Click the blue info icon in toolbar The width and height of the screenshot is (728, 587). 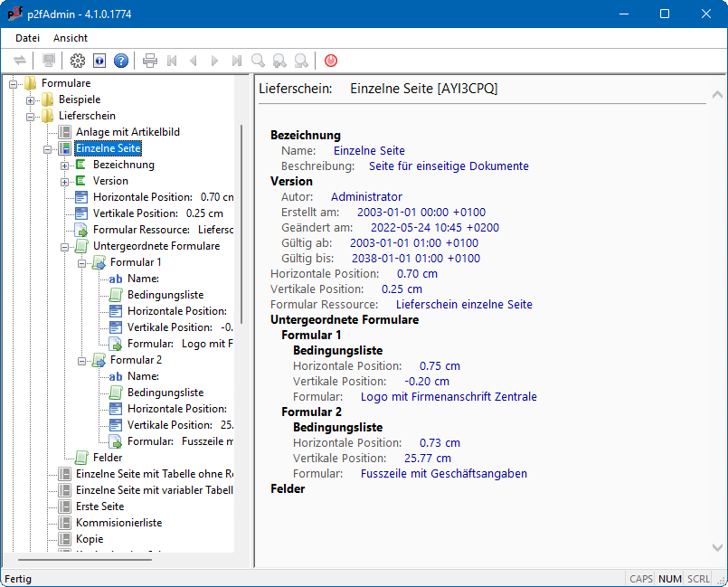click(x=99, y=61)
